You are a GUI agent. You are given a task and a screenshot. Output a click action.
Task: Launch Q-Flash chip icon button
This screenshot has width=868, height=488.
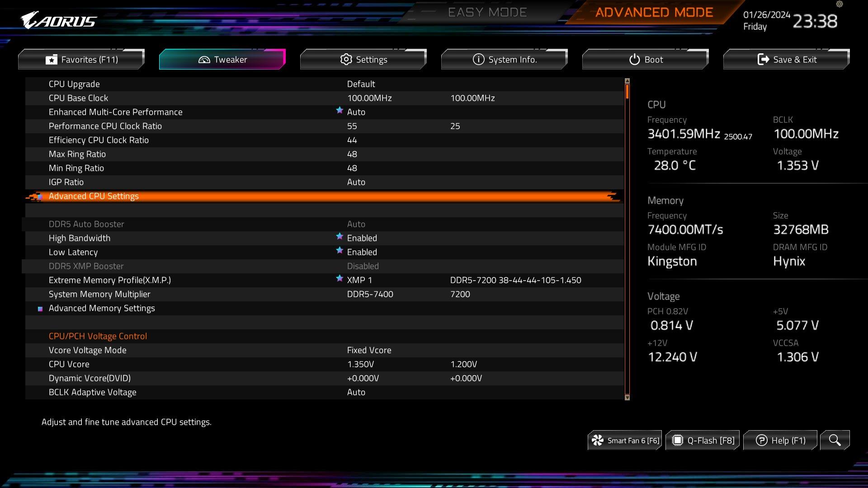tap(677, 440)
